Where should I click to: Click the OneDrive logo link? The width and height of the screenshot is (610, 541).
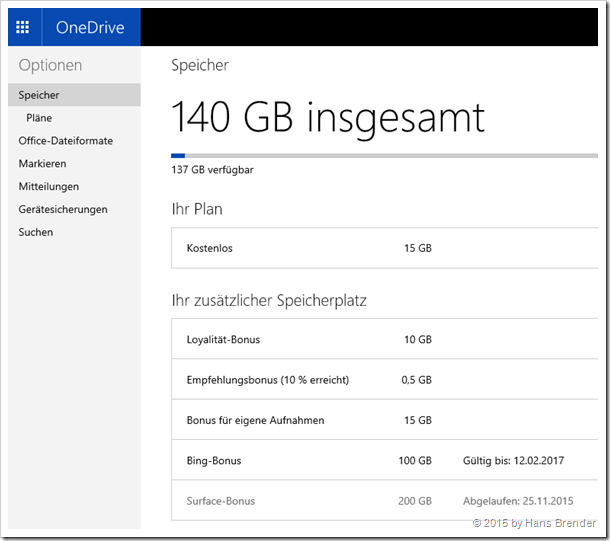(90, 28)
